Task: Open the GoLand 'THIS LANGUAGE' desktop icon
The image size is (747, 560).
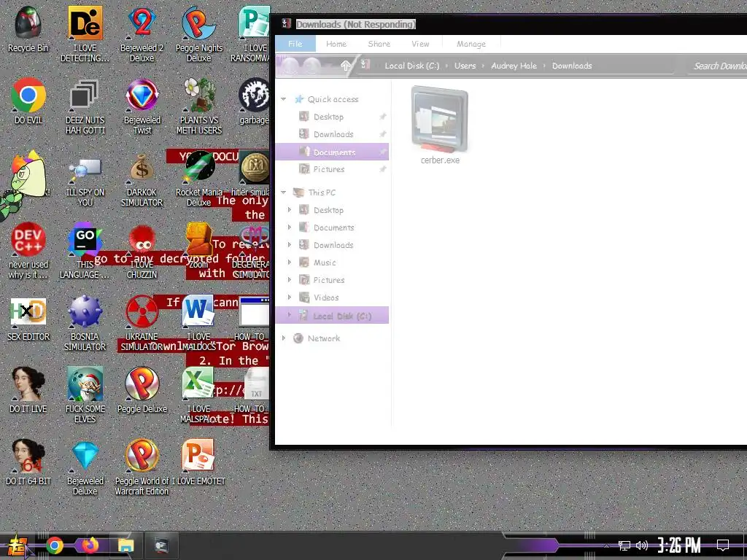Action: pos(85,251)
